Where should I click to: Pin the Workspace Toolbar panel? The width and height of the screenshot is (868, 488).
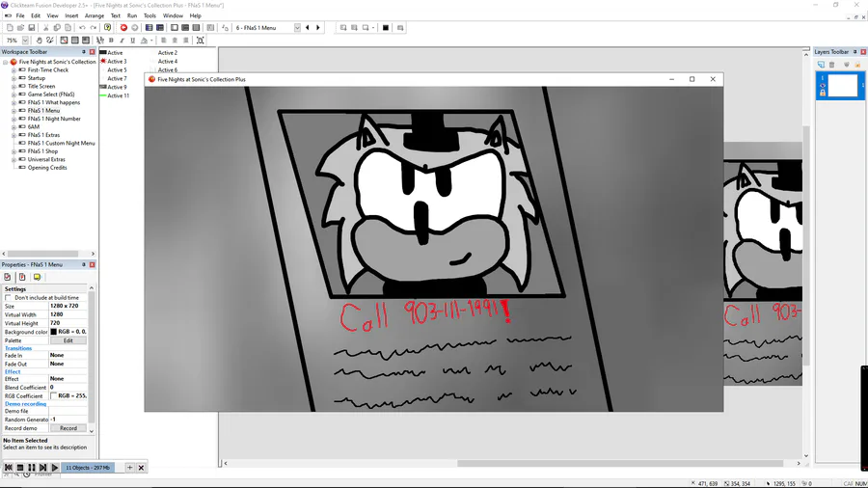coord(84,52)
